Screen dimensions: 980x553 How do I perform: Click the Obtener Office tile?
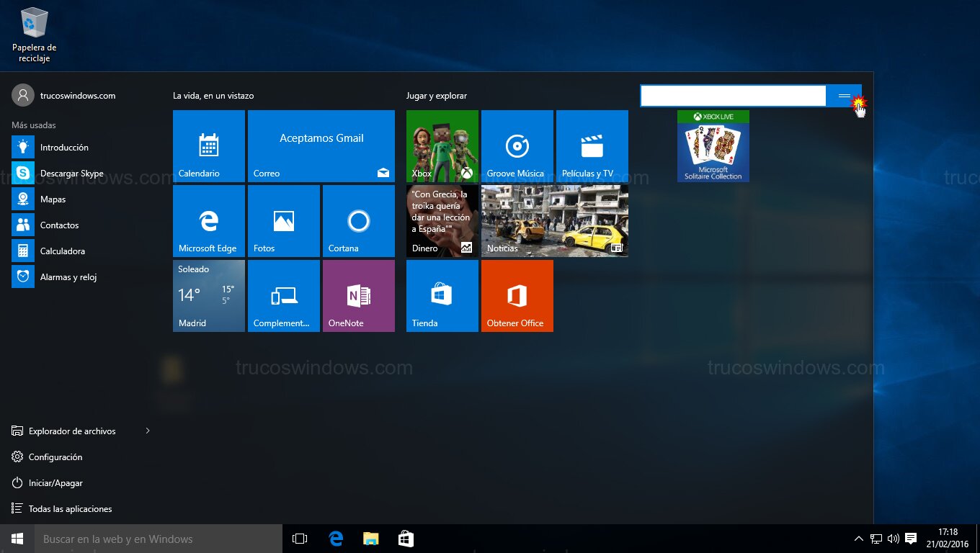click(x=517, y=296)
